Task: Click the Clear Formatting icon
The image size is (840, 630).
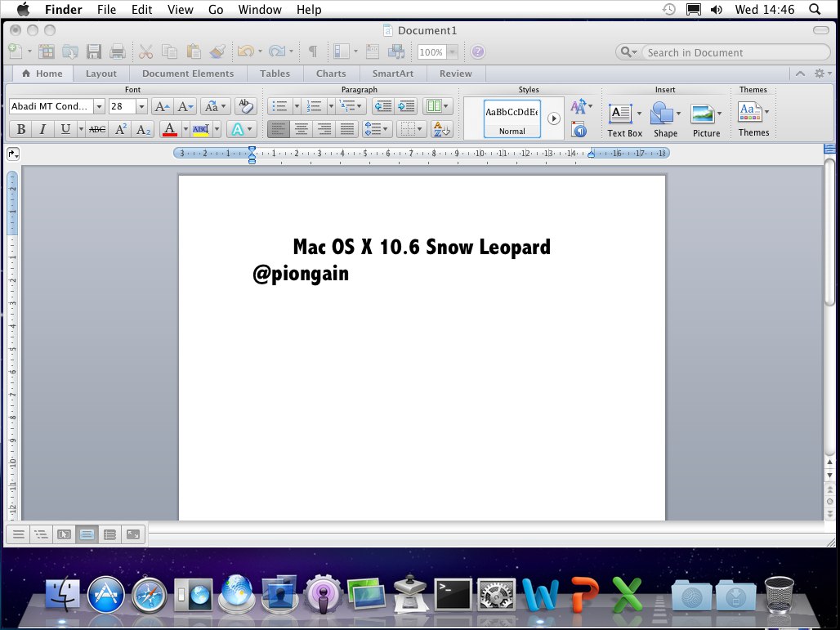Action: [x=245, y=106]
